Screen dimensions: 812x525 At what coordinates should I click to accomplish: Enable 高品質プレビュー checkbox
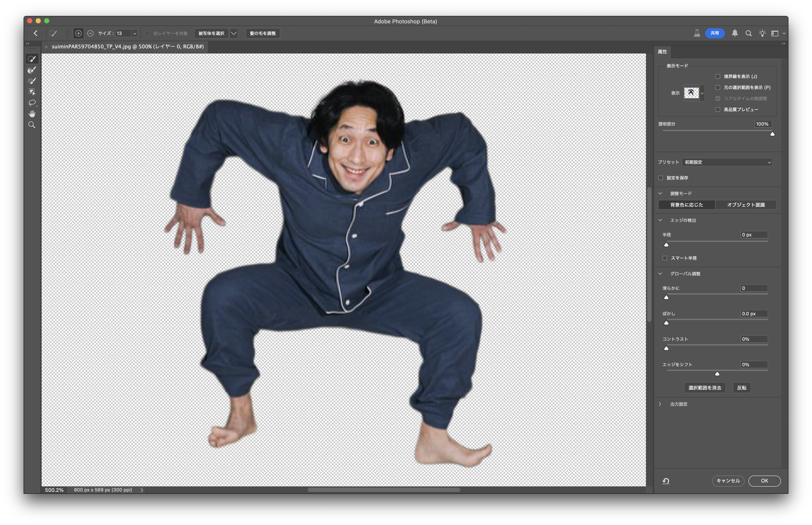pos(718,109)
